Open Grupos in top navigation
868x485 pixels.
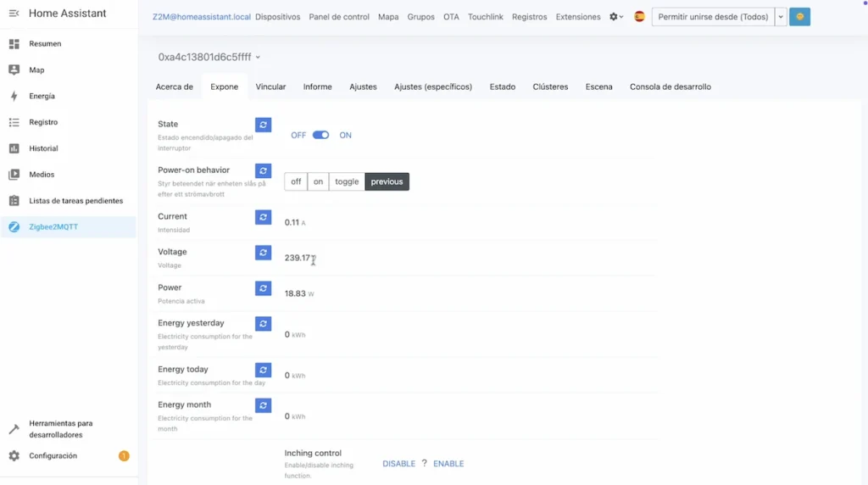click(420, 17)
